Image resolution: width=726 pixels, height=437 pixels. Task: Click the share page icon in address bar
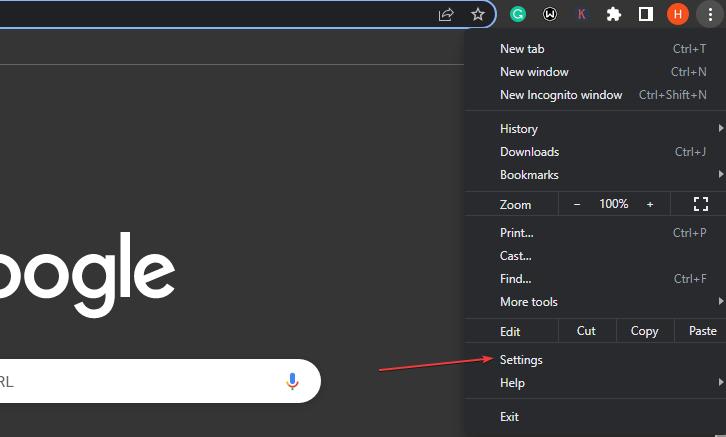coord(446,14)
